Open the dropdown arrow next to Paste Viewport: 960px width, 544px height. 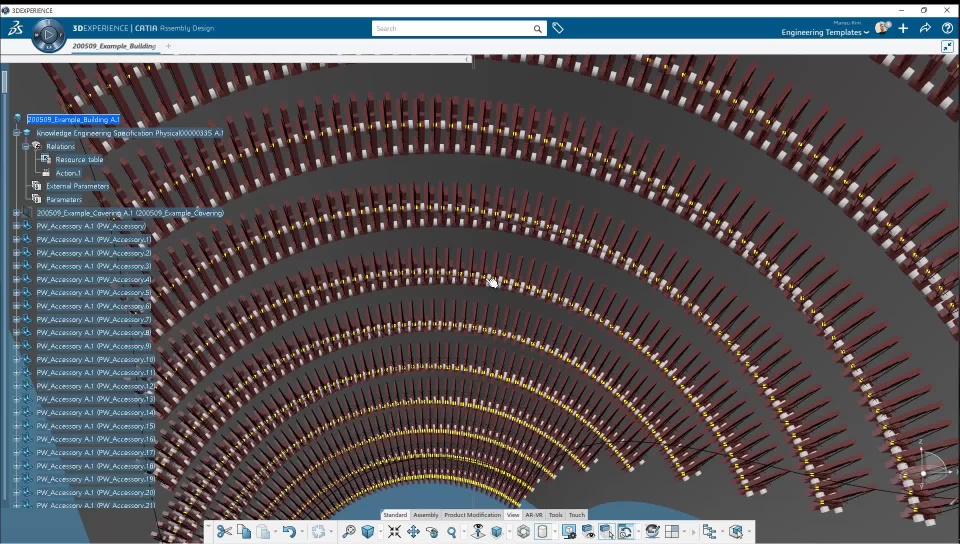(275, 532)
